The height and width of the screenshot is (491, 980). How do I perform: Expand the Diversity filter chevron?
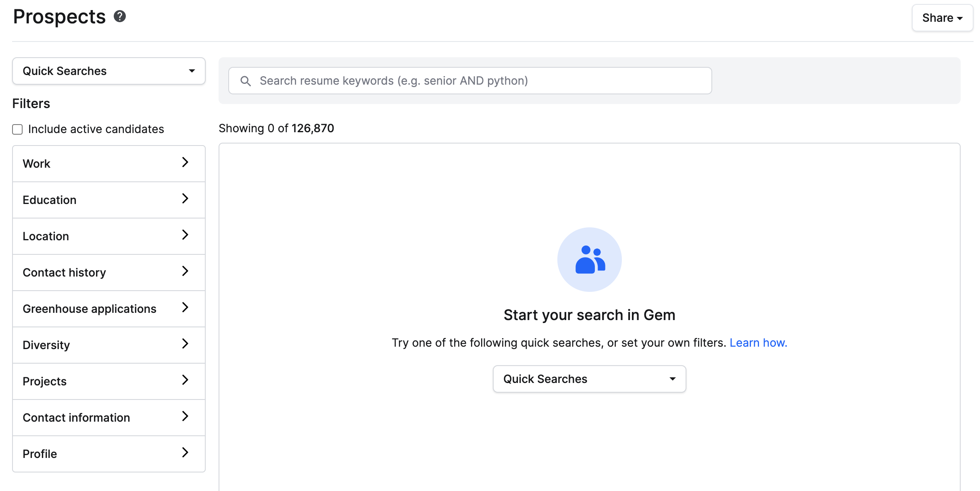185,344
